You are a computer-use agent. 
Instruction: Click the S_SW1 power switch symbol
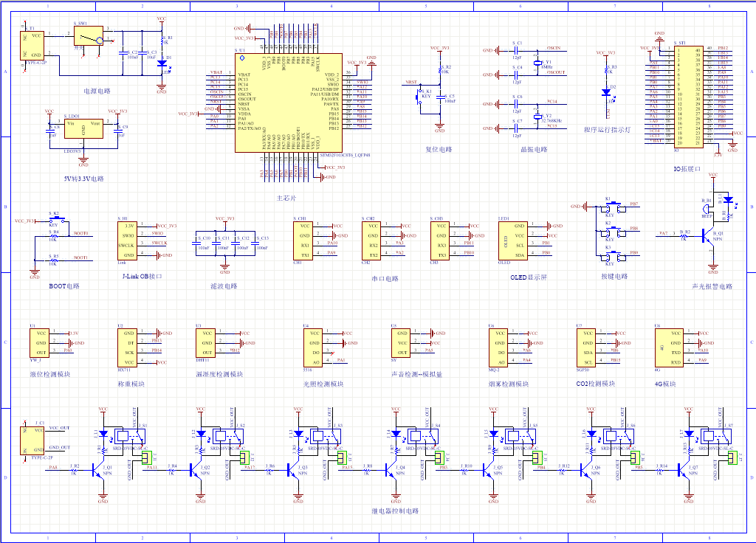point(89,36)
